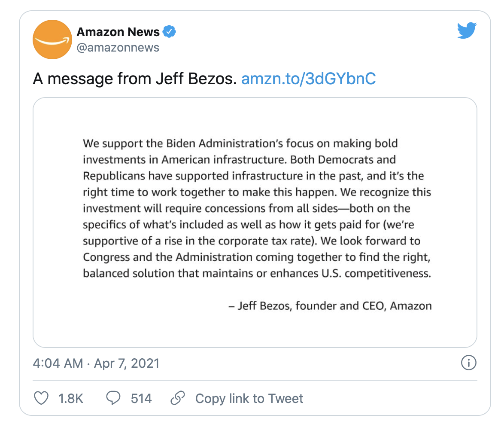
Task: Open Twitter via the blue bird logo
Action: (x=467, y=31)
